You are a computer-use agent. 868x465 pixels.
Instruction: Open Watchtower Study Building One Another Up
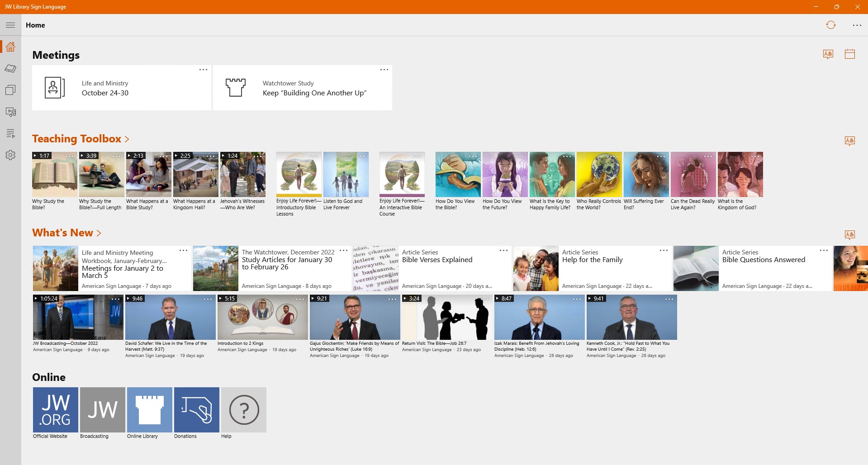point(303,88)
